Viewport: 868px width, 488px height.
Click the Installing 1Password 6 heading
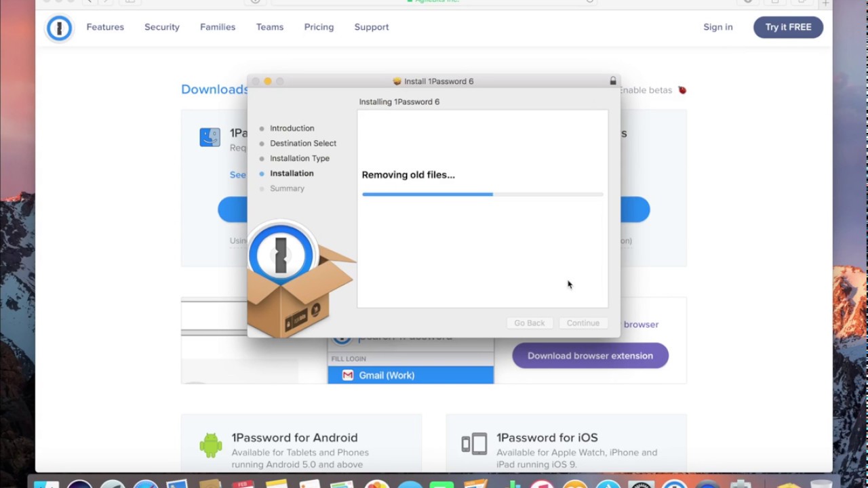point(399,102)
